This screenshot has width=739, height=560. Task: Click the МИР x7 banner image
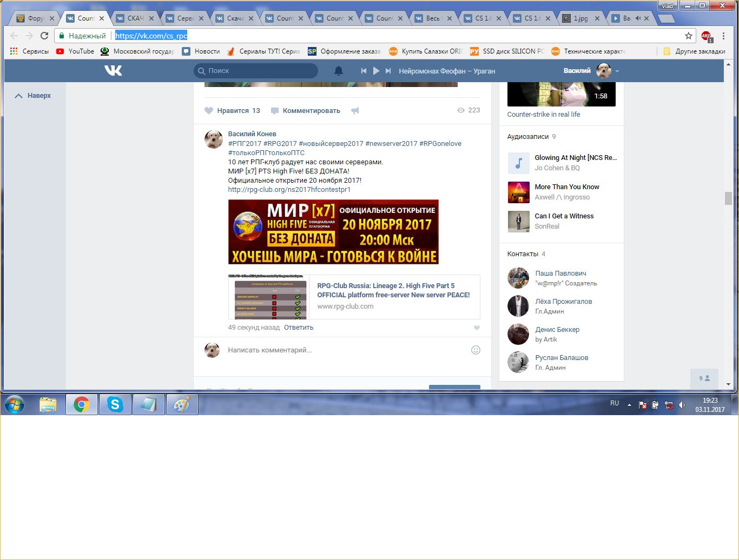[333, 232]
